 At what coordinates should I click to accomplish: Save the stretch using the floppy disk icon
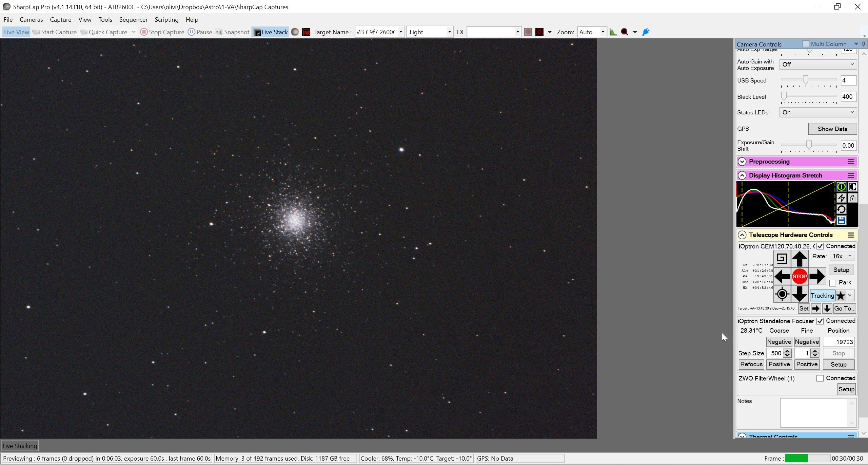pyautogui.click(x=841, y=220)
